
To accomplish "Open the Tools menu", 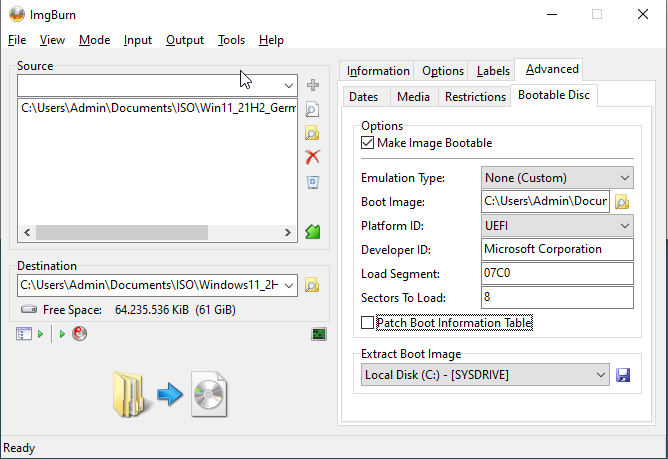I will point(231,40).
